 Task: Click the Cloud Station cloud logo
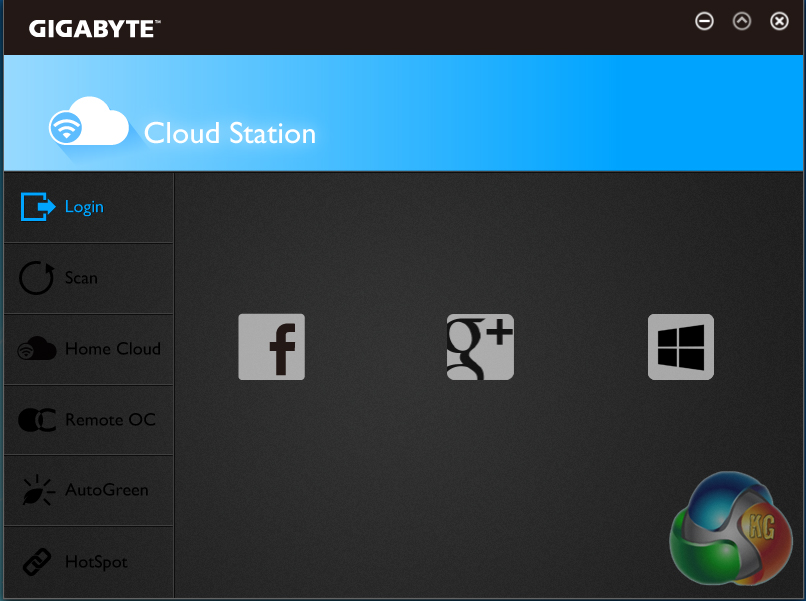[x=89, y=121]
